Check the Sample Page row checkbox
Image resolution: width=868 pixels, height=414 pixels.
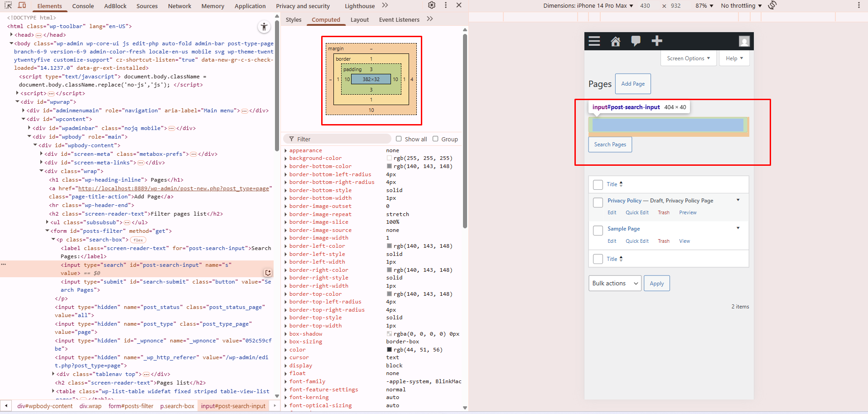(x=598, y=231)
